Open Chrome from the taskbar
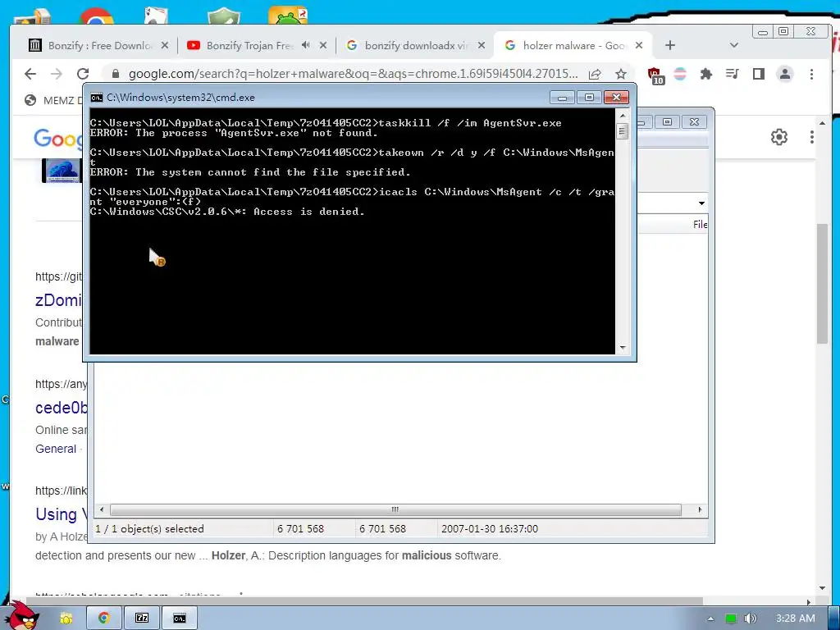The height and width of the screenshot is (630, 840). (104, 619)
